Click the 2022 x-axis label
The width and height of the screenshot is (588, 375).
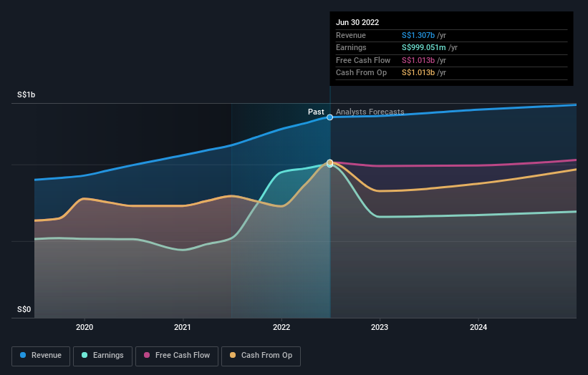(x=281, y=327)
